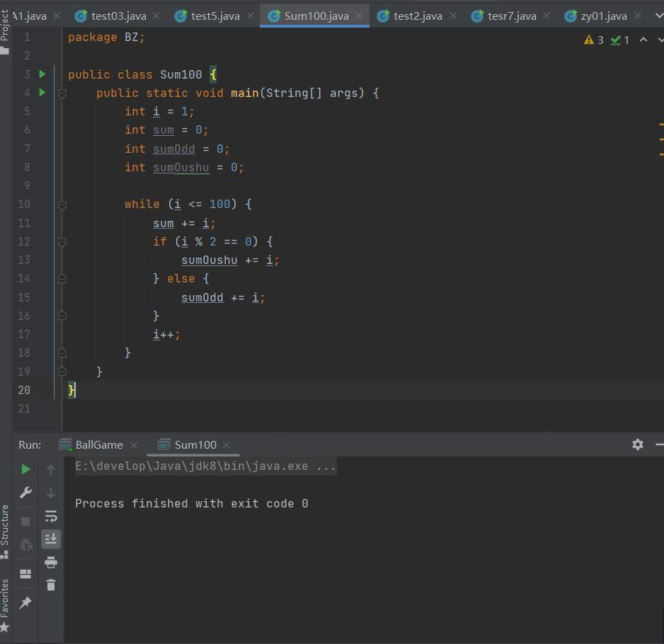
Task: Click the 'main' method name on line 4
Action: pos(245,93)
